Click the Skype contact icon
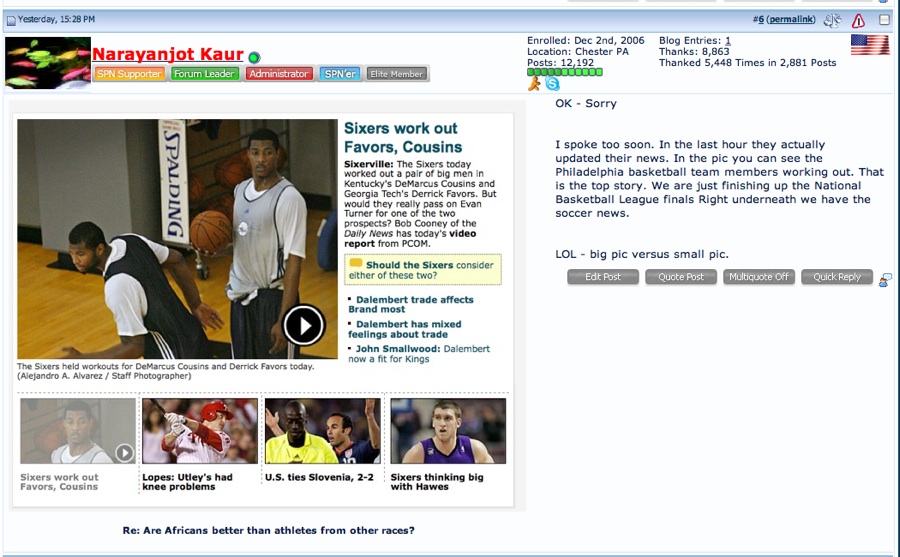This screenshot has height=557, width=900. 552,84
